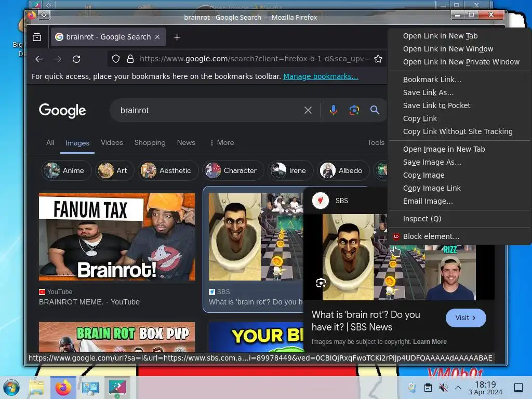Image resolution: width=532 pixels, height=399 pixels.
Task: Open clipboard icon in system tray
Action: point(428,388)
